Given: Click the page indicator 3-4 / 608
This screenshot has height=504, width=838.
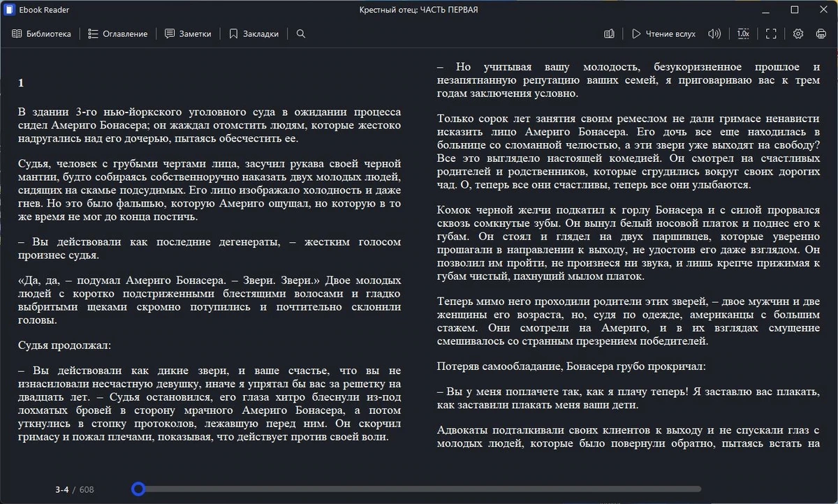Looking at the screenshot, I should pyautogui.click(x=75, y=489).
